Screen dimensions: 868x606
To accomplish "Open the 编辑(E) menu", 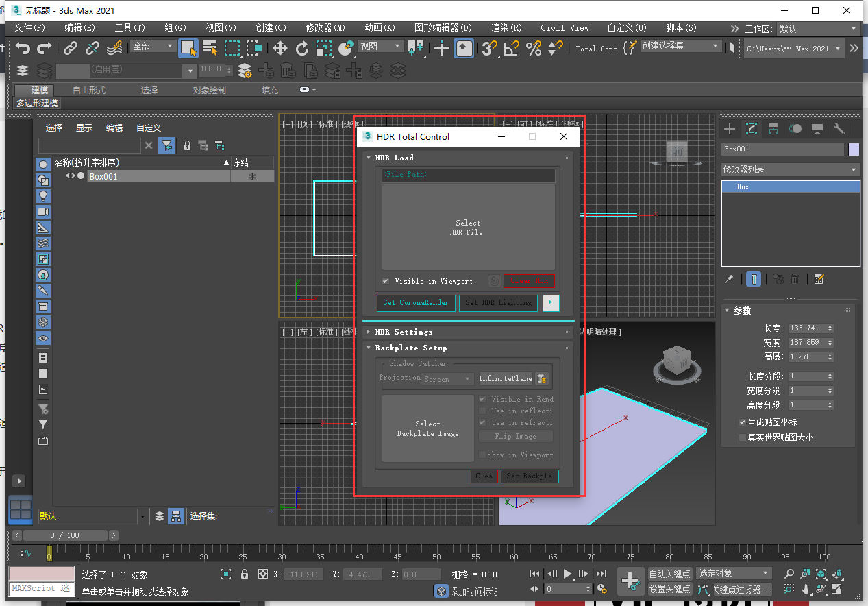I will pos(79,28).
